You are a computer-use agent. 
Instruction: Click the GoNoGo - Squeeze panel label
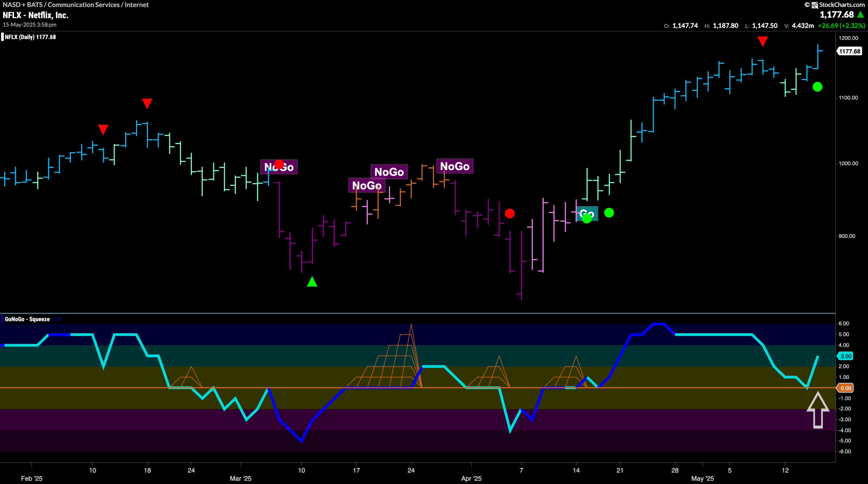[x=27, y=319]
